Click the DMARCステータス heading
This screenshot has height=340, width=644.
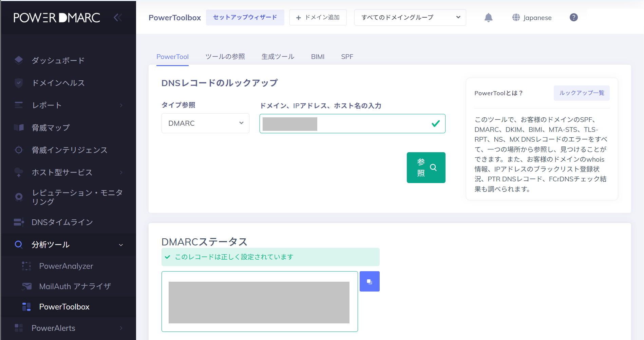tap(204, 242)
